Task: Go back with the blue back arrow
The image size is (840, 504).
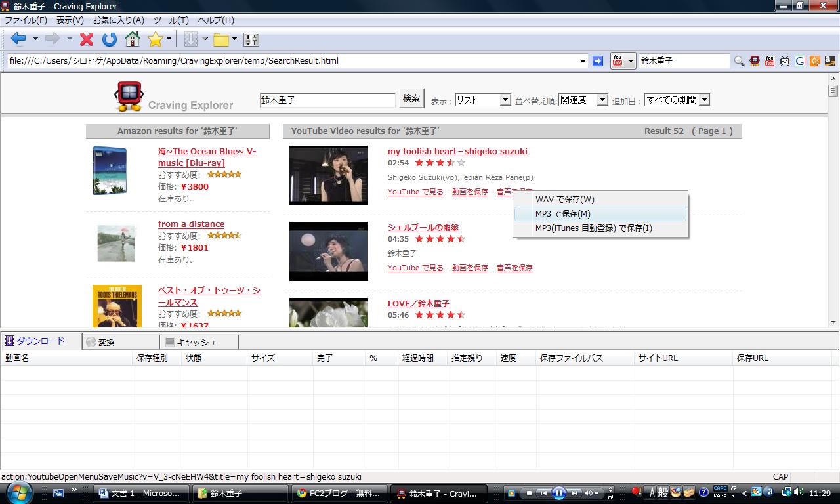Action: pyautogui.click(x=18, y=39)
